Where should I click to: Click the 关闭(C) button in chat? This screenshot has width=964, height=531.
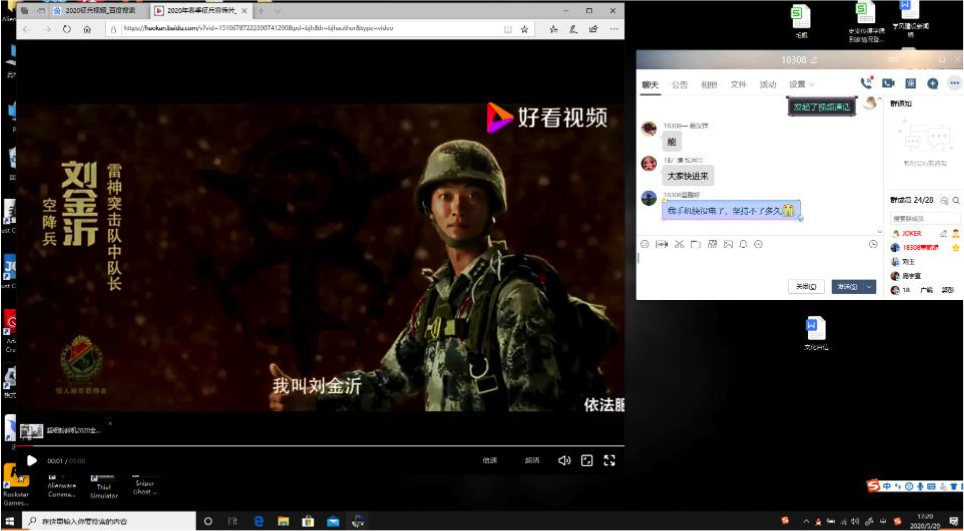click(x=806, y=286)
